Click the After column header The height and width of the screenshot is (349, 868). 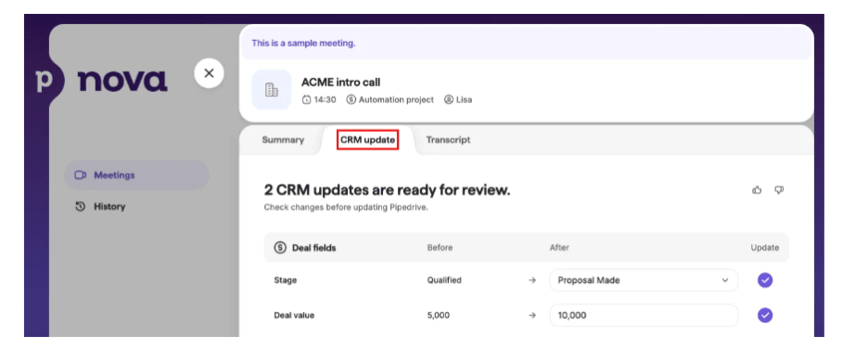(559, 248)
